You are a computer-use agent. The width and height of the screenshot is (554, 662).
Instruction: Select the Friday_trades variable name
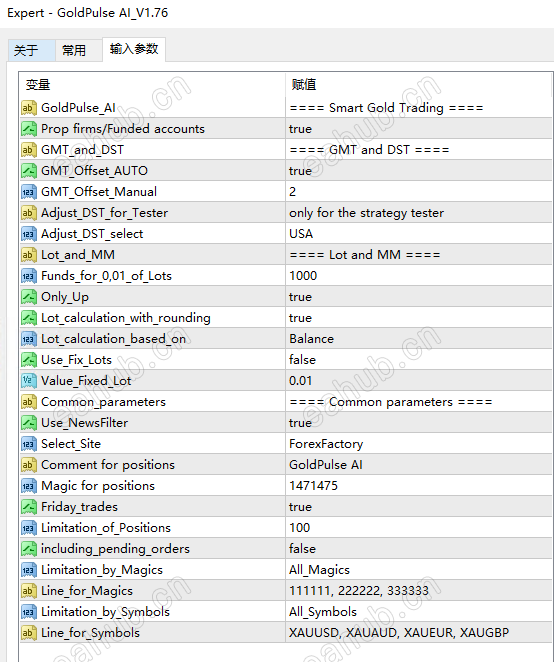[x=79, y=507]
